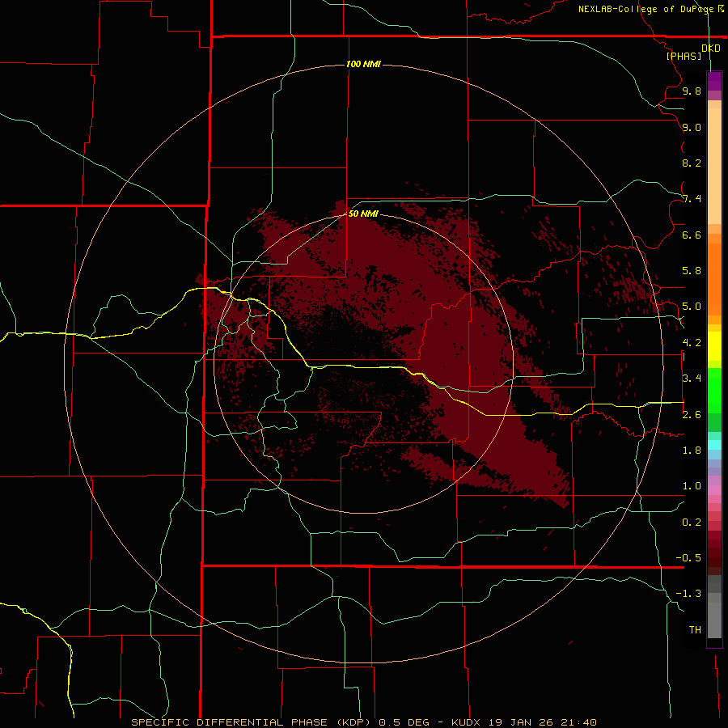Pick the gray band at the legend bottom
Screen dimensions: 728x728
714,620
